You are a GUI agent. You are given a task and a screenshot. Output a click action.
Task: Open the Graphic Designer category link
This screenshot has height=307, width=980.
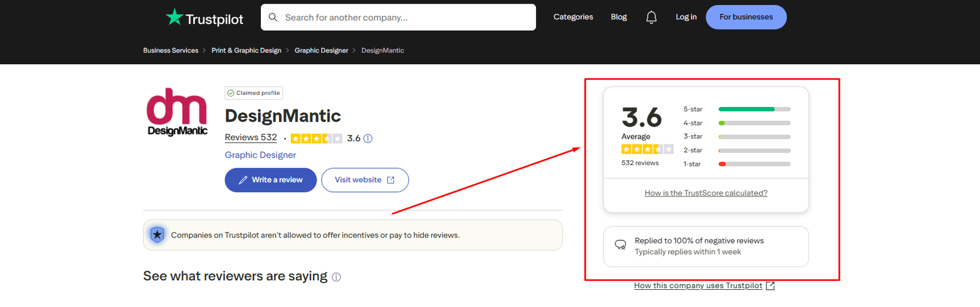(x=260, y=155)
